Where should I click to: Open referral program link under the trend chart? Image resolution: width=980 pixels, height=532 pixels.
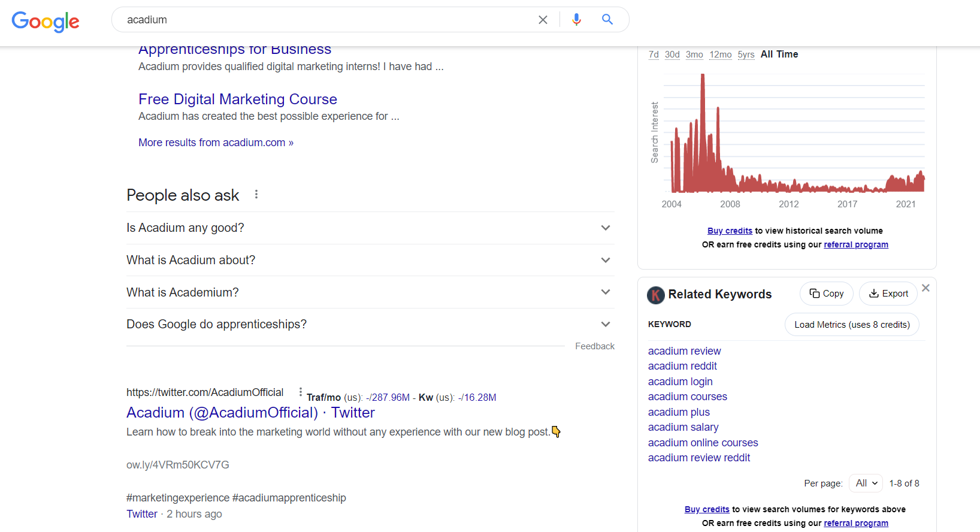pyautogui.click(x=856, y=244)
